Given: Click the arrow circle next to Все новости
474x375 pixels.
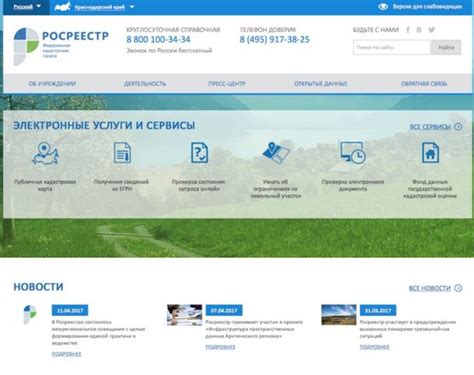Looking at the screenshot, I should tap(458, 288).
